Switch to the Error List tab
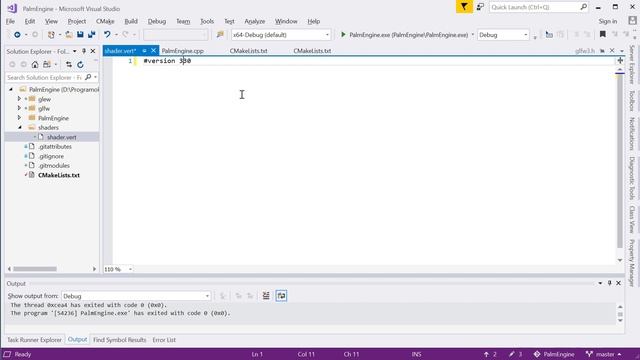 [164, 340]
